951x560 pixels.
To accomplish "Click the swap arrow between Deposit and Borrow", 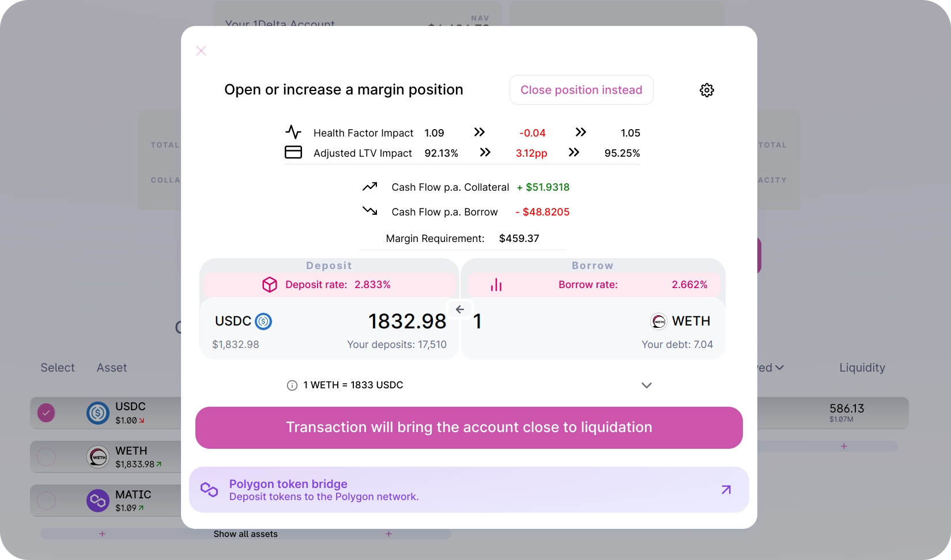I will click(460, 310).
